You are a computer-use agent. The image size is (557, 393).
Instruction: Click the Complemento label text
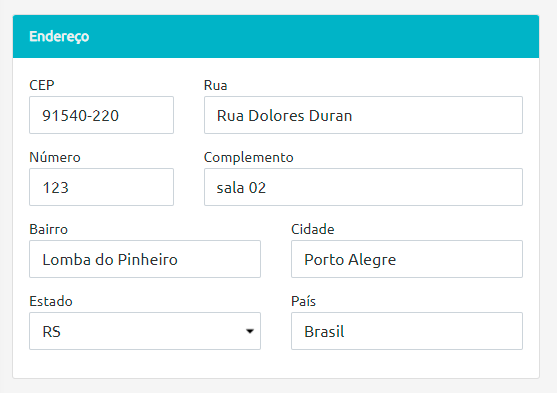pyautogui.click(x=248, y=158)
